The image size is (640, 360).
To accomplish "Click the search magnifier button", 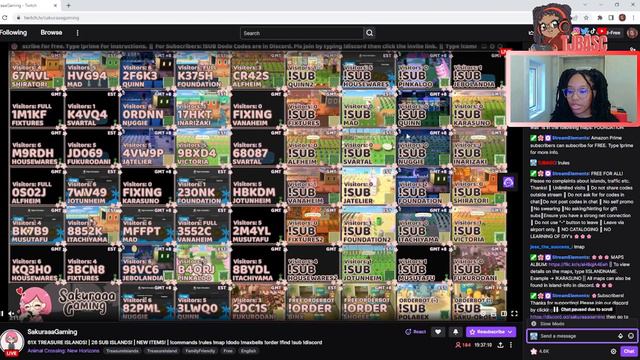I will click(x=369, y=33).
